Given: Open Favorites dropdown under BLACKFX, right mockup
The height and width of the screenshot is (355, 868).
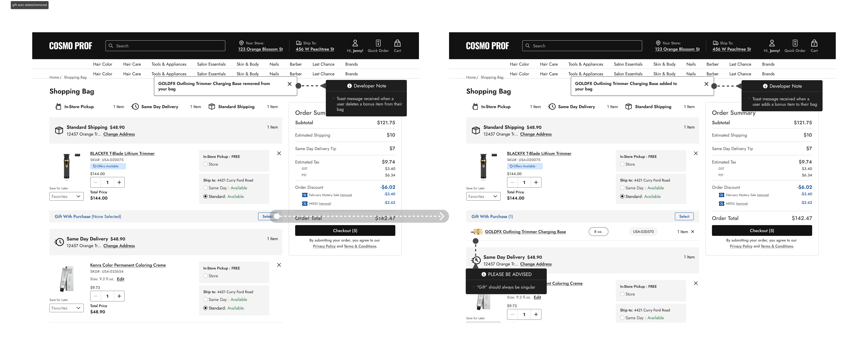Looking at the screenshot, I should click(x=483, y=197).
